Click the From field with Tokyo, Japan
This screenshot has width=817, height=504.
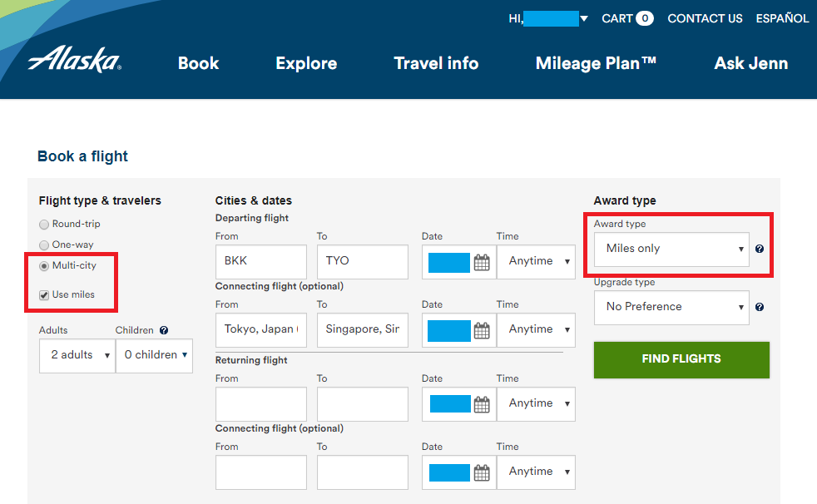261,330
